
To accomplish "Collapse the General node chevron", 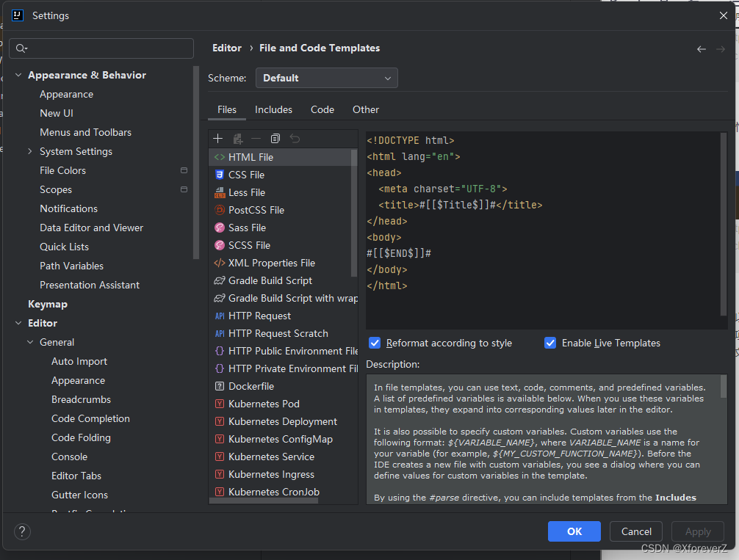I will (x=30, y=343).
